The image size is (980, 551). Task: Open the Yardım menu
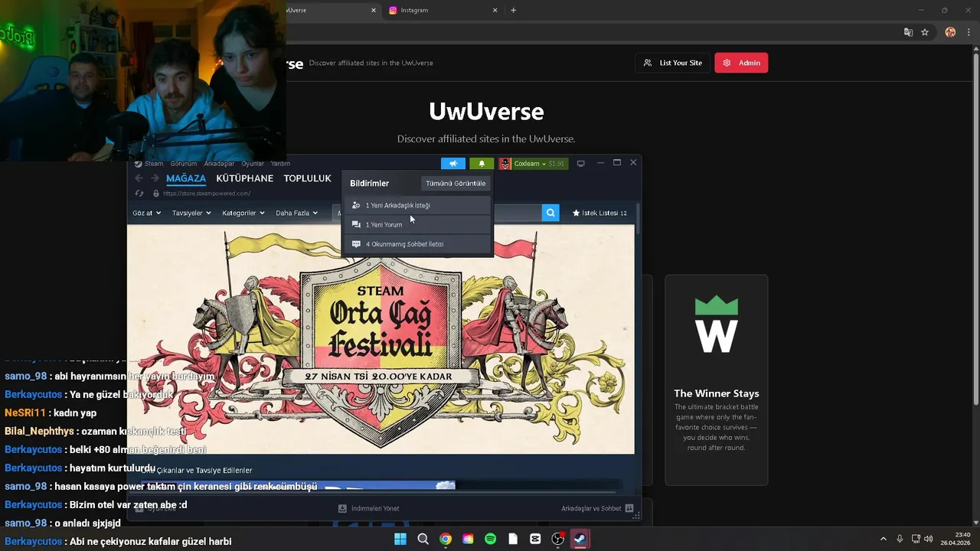280,163
